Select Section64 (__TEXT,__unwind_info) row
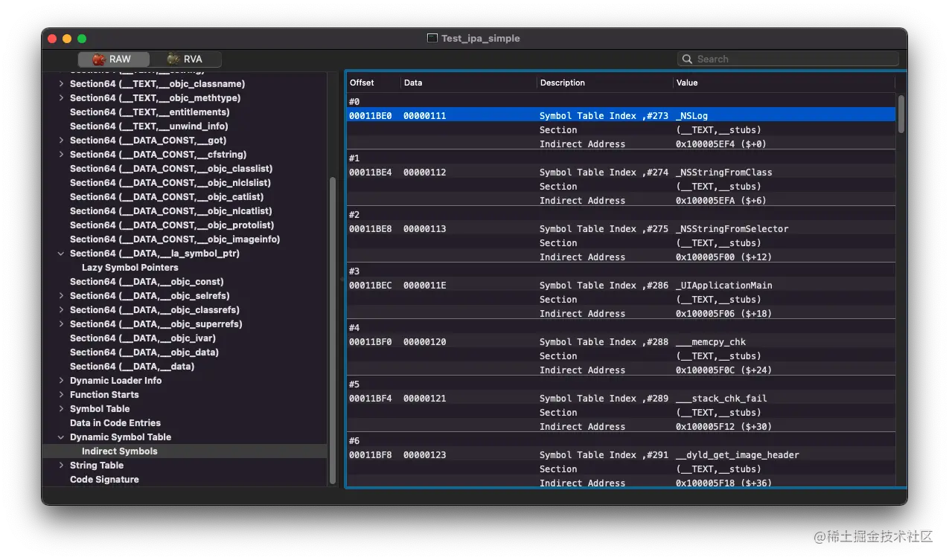Viewport: 949px width, 560px height. coord(185,126)
